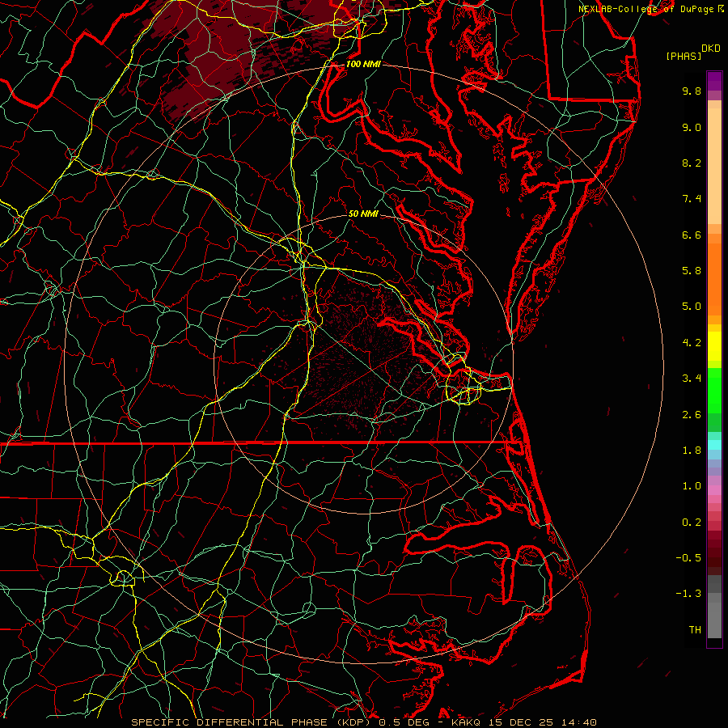Viewport: 728px width, 728px height.
Task: Click the "50 NMI" range ring label
Action: coord(363,214)
